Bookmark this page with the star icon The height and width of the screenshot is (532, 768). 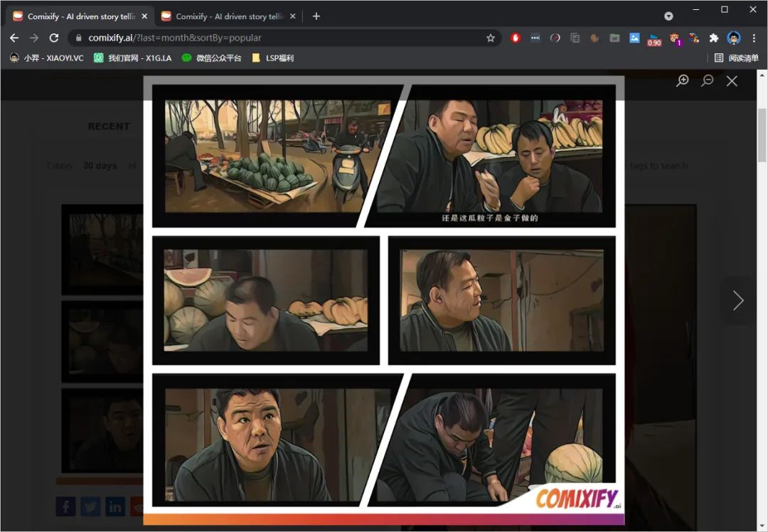coord(490,38)
